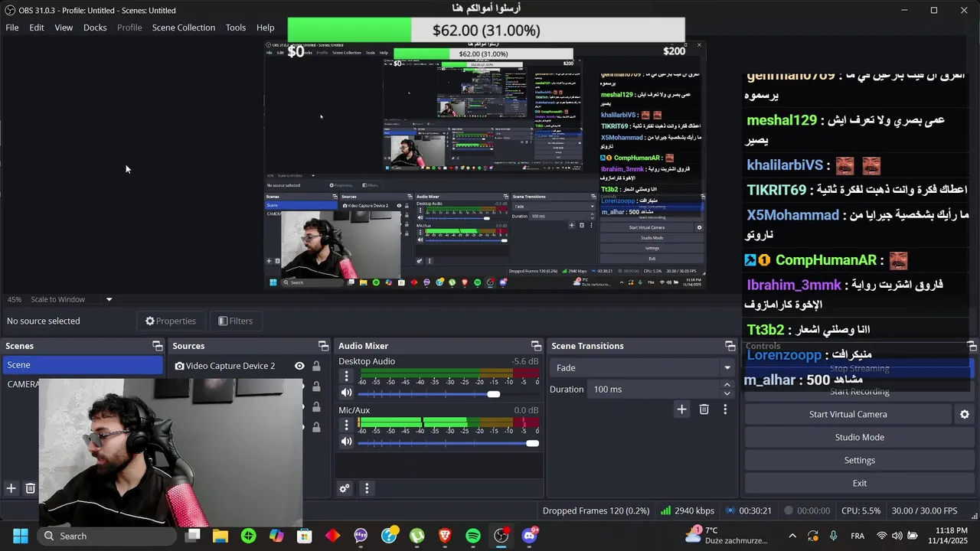This screenshot has width=980, height=551.
Task: Open the Tools menu
Action: pos(236,28)
